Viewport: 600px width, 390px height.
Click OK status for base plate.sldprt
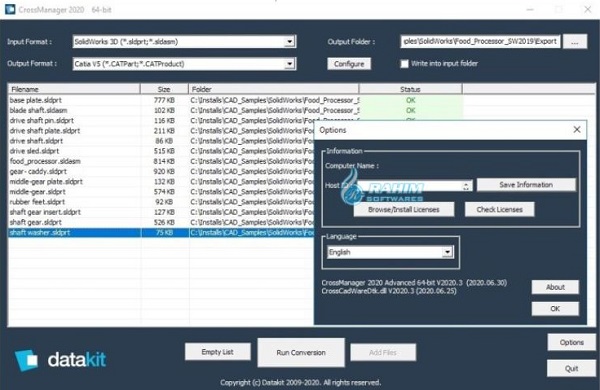pyautogui.click(x=411, y=100)
